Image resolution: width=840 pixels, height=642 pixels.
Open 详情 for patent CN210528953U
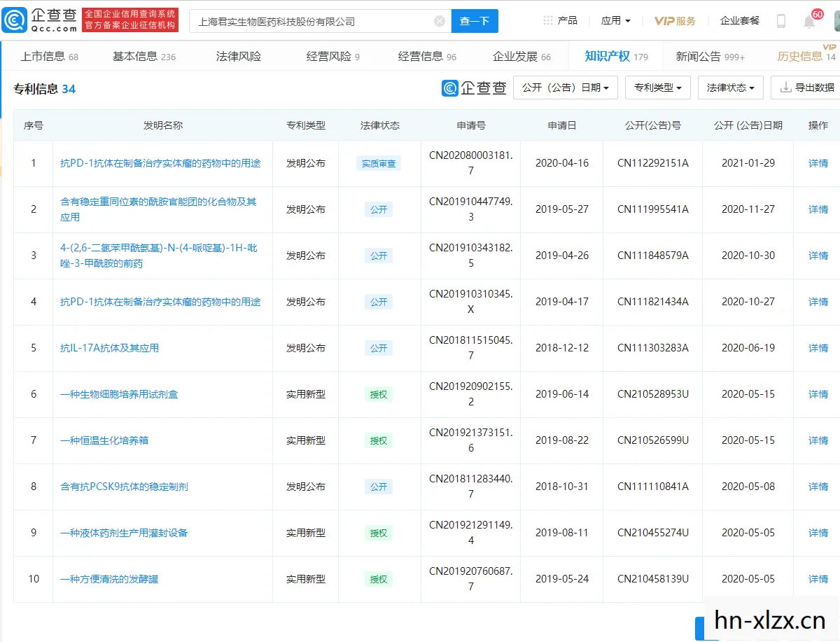tap(818, 394)
